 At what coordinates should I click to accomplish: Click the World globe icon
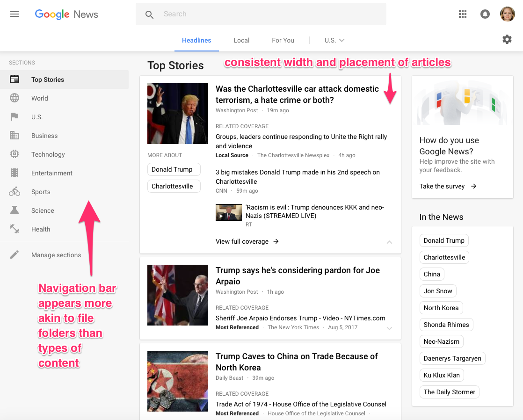tap(15, 98)
